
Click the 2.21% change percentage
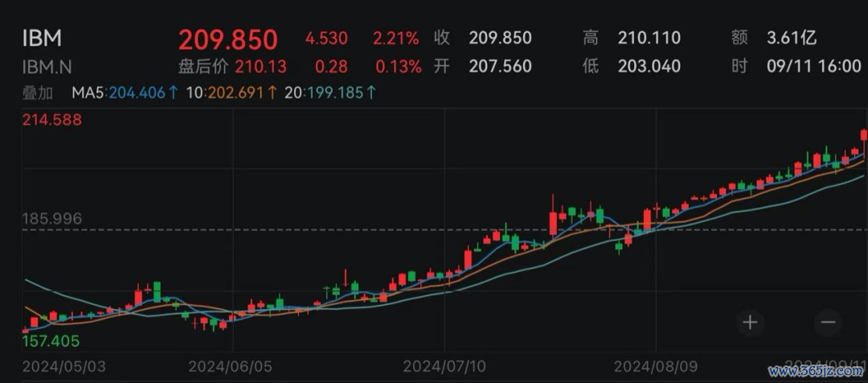(395, 39)
